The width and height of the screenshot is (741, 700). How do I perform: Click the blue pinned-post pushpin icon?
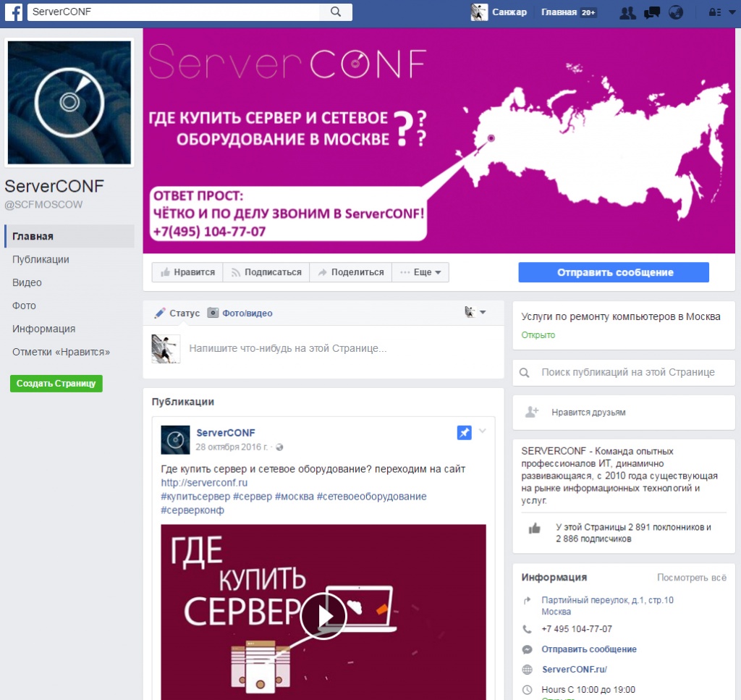464,432
